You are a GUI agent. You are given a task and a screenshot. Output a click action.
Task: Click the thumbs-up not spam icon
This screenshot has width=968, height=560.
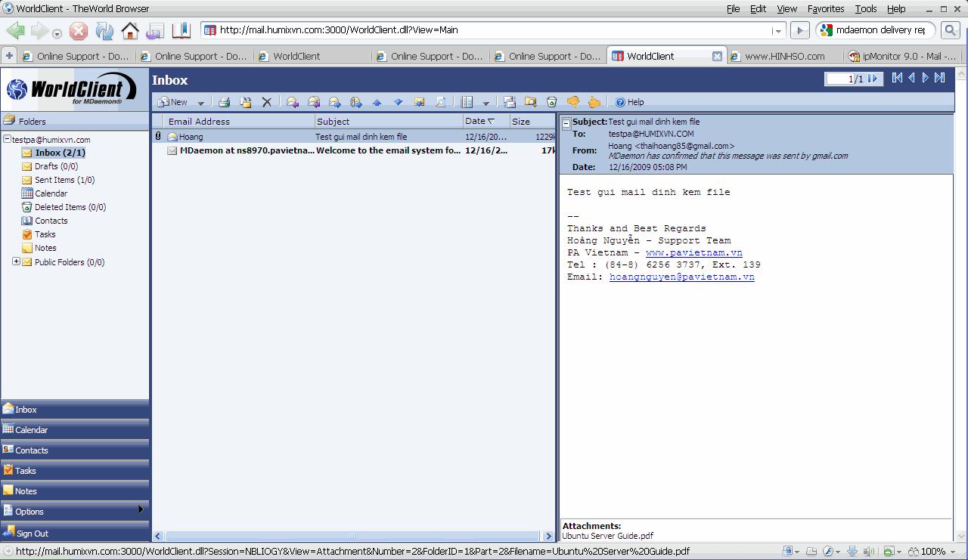click(594, 102)
